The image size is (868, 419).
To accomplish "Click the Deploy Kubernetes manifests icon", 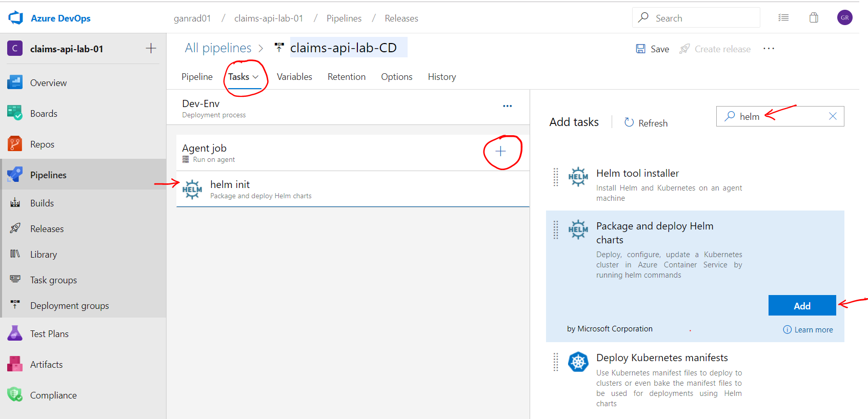I will point(578,362).
